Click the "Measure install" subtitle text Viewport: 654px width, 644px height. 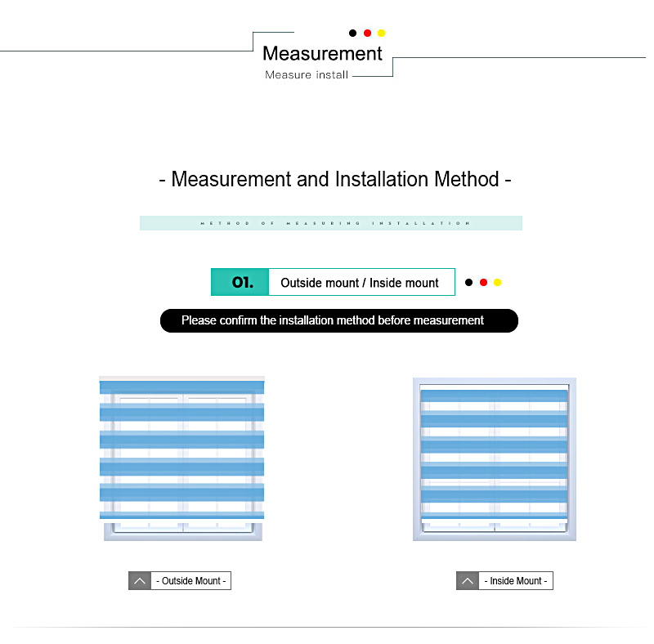(307, 75)
